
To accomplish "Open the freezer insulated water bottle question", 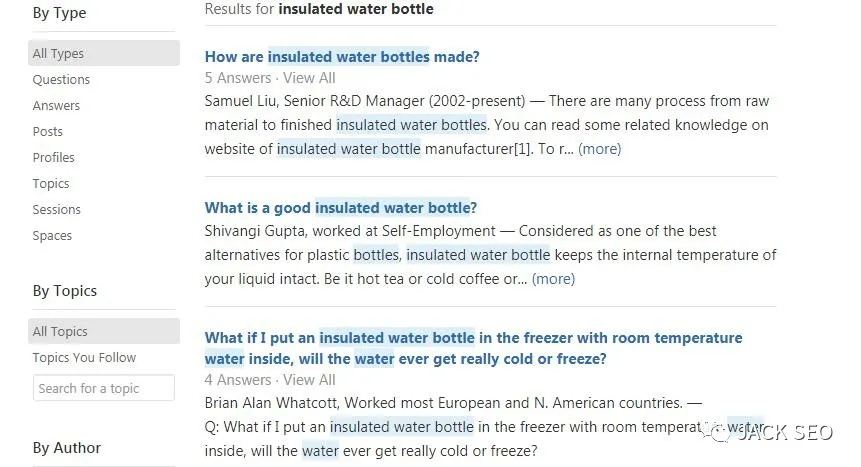I will pyautogui.click(x=473, y=338).
